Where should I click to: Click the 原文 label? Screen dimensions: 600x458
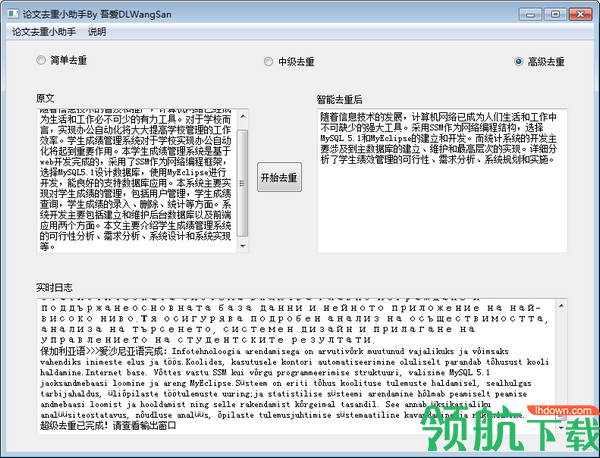45,98
